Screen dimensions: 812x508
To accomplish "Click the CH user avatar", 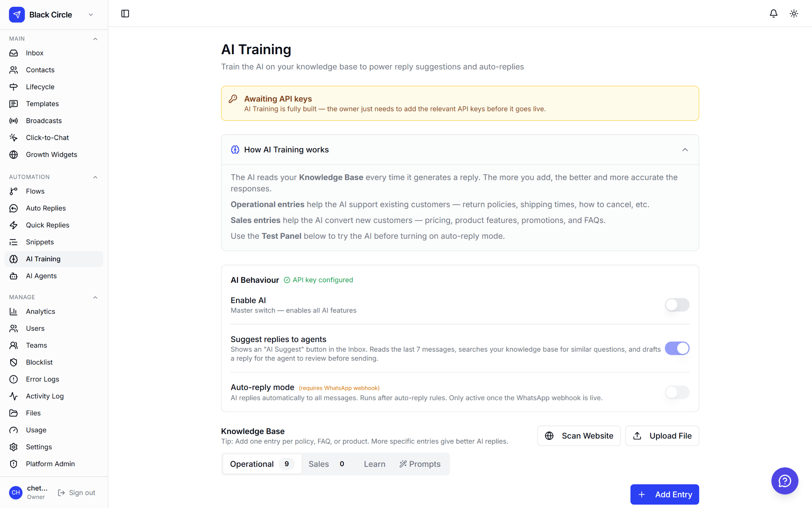I will (16, 492).
